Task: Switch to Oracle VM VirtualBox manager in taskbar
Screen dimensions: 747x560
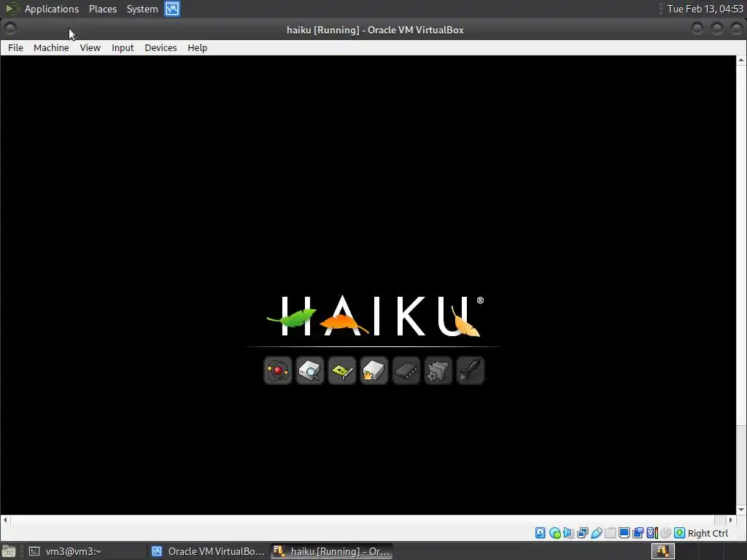Action: click(208, 551)
